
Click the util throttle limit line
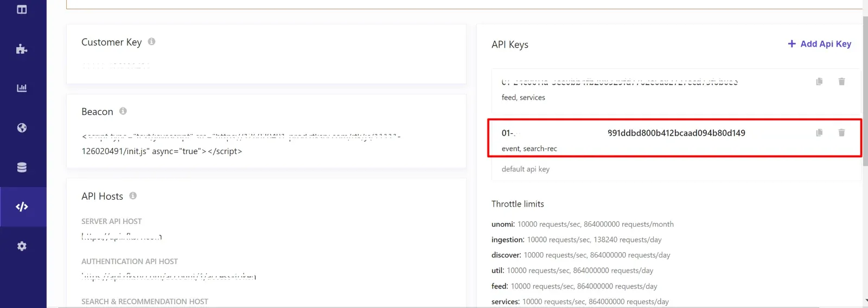click(x=572, y=271)
